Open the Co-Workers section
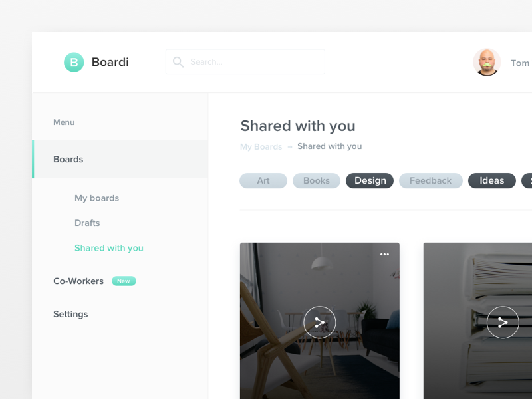The image size is (532, 399). click(x=78, y=281)
